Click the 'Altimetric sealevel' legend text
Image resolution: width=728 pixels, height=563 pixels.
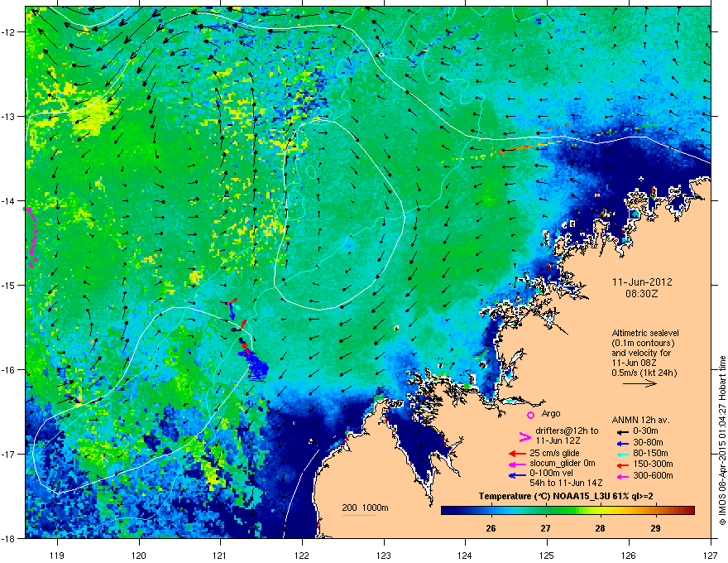click(645, 333)
